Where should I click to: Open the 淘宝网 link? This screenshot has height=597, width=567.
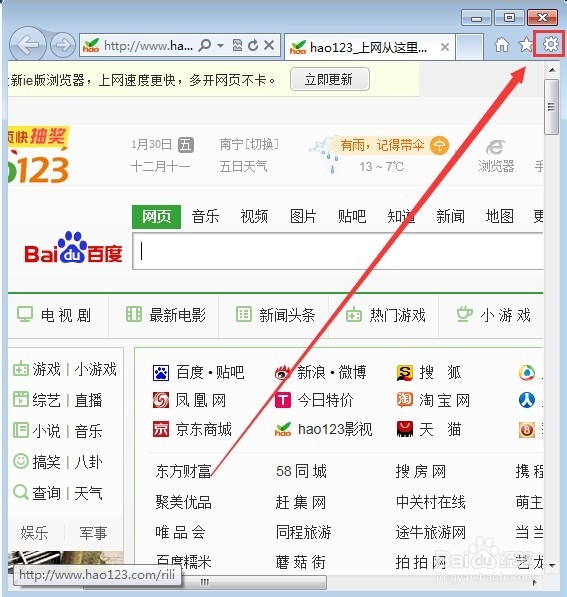click(444, 401)
